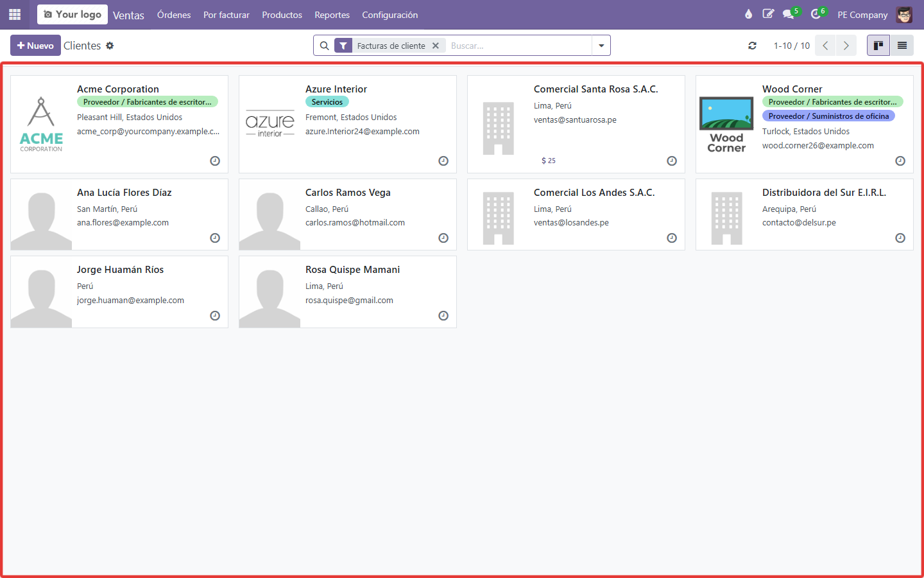Screen dimensions: 924x578
Task: Open activity clock on Jorge Huamán Ríos card
Action: coord(215,316)
